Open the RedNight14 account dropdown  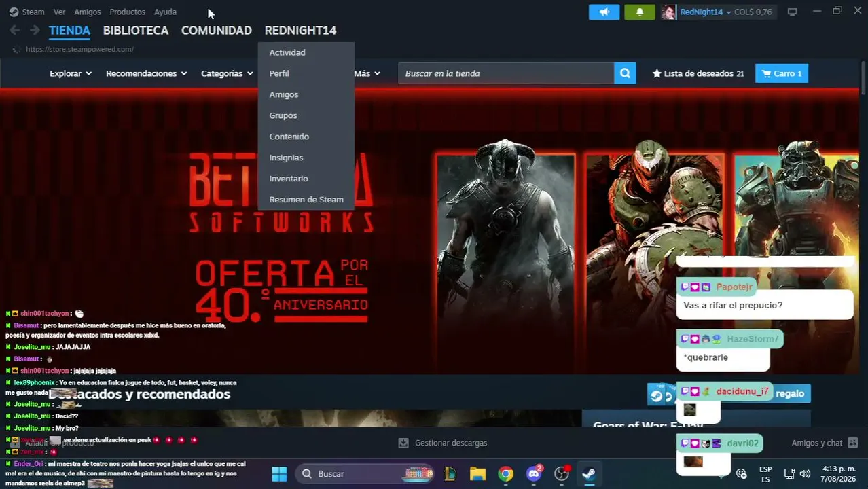(x=706, y=12)
